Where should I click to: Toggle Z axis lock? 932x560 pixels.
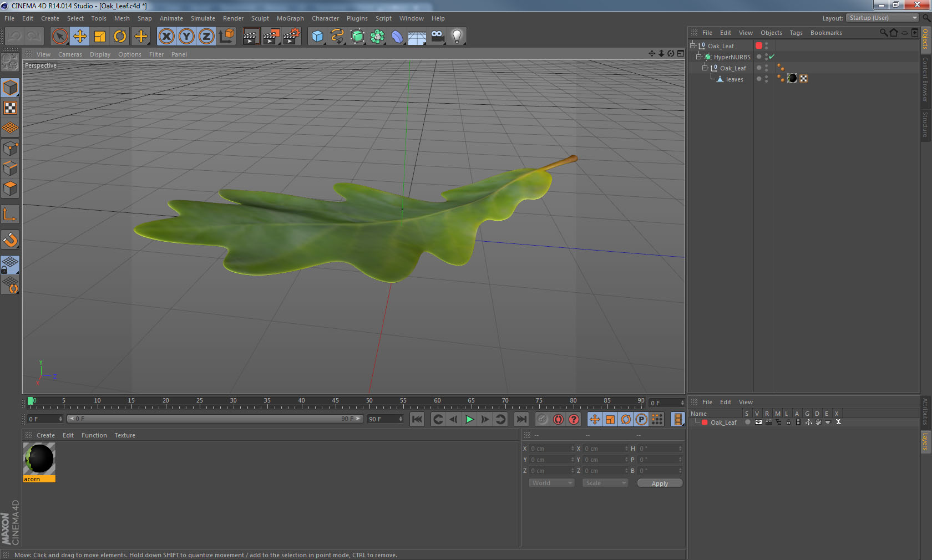pyautogui.click(x=206, y=37)
